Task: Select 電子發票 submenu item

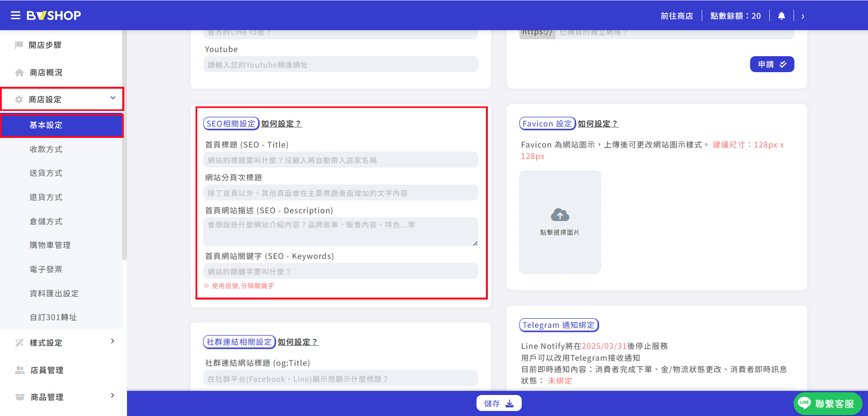Action: tap(46, 269)
